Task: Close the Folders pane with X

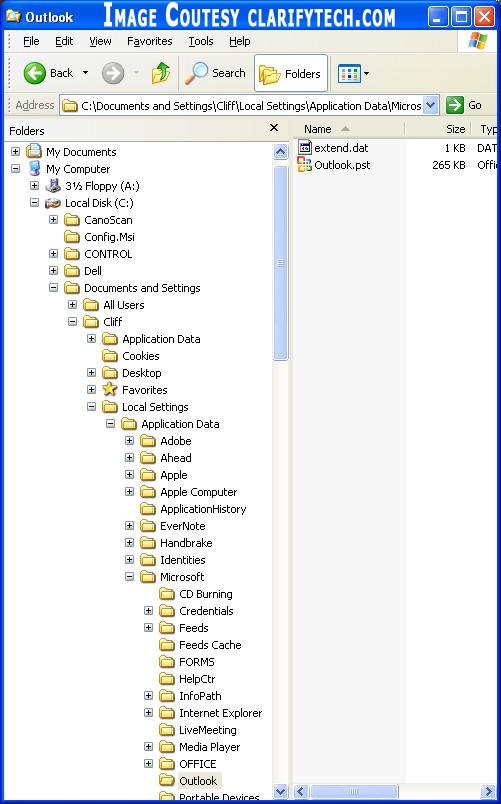Action: point(274,128)
